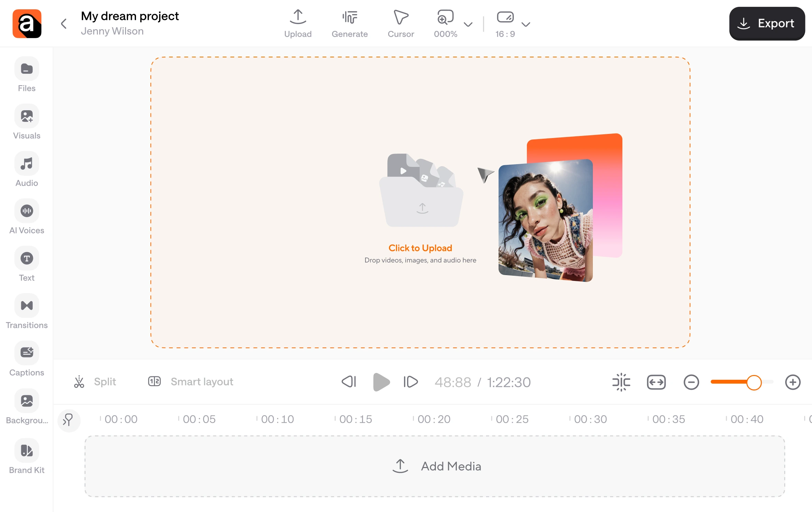Image resolution: width=812 pixels, height=512 pixels.
Task: Open the Transitions panel
Action: (x=27, y=306)
